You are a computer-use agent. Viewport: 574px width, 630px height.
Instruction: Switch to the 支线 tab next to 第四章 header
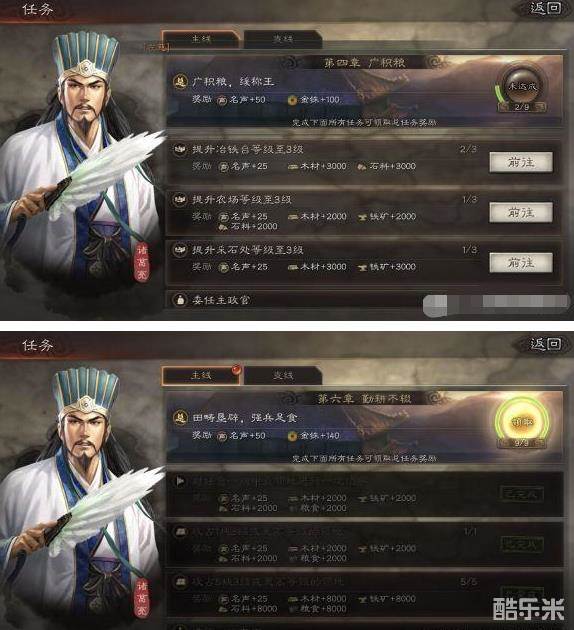tap(283, 39)
